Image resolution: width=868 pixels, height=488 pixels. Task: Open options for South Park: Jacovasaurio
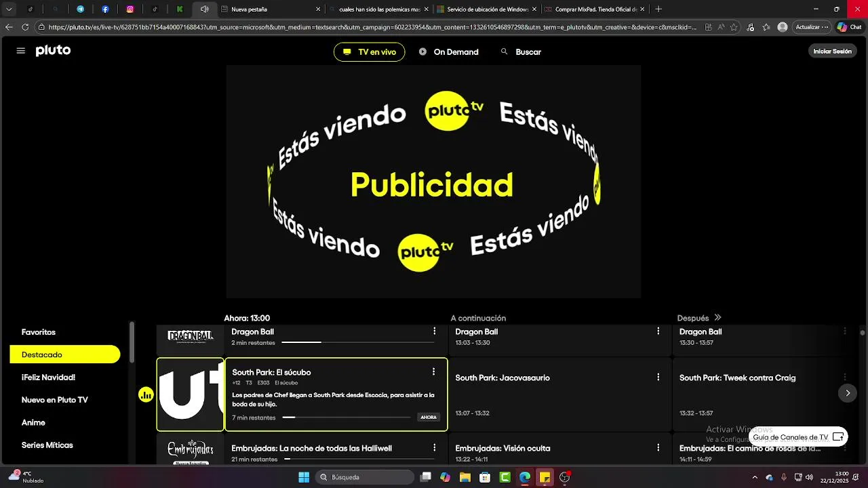click(x=658, y=377)
